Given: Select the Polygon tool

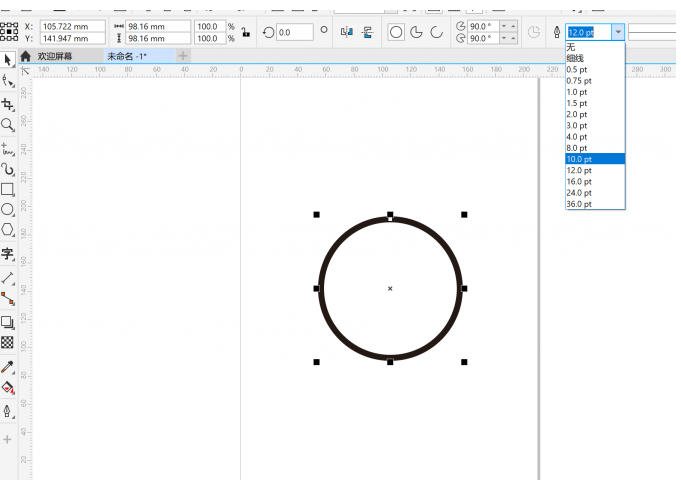Looking at the screenshot, I should click(x=8, y=230).
